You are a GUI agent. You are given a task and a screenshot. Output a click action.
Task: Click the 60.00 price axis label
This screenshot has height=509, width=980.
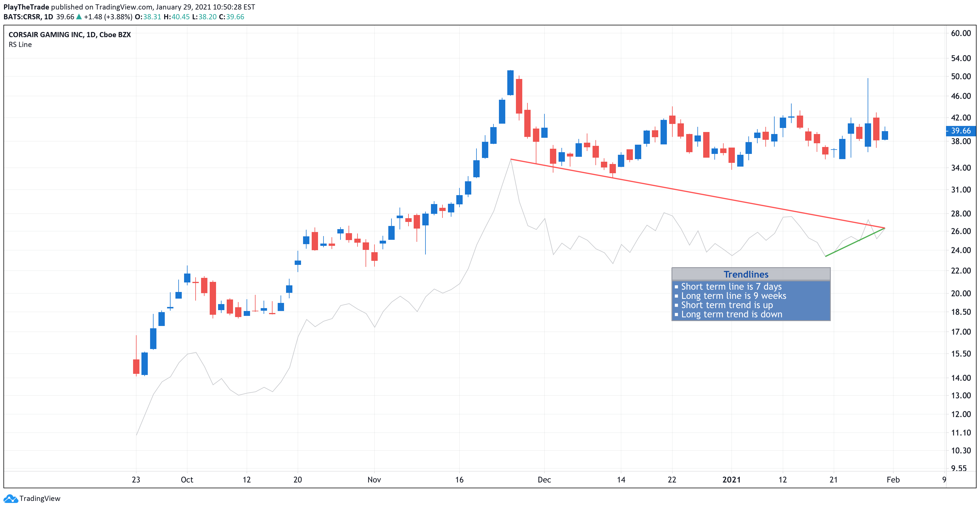[x=961, y=33]
